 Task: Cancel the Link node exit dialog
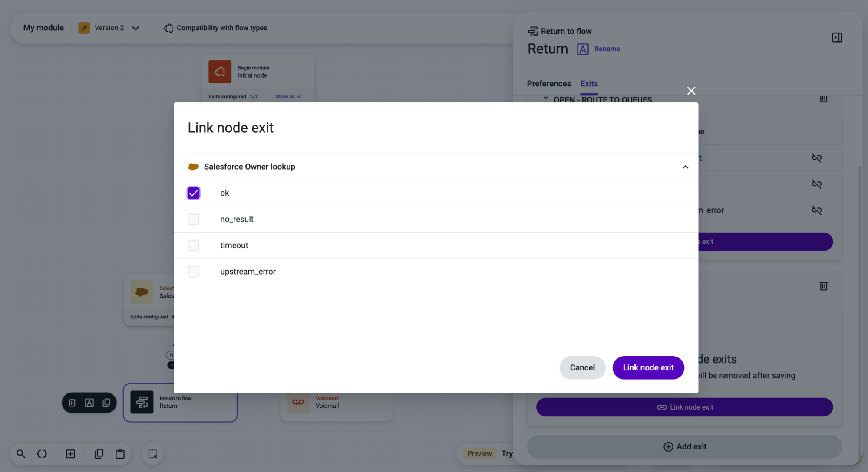pos(582,368)
